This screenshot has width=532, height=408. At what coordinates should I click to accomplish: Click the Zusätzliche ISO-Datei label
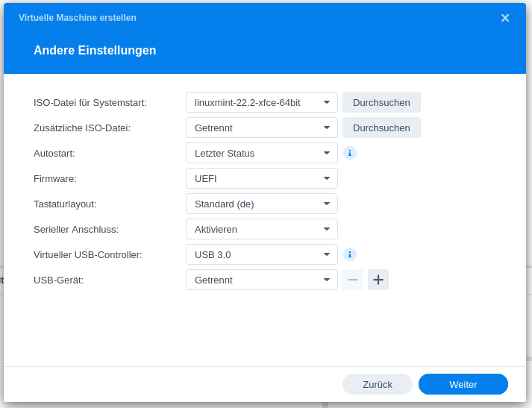(x=82, y=128)
